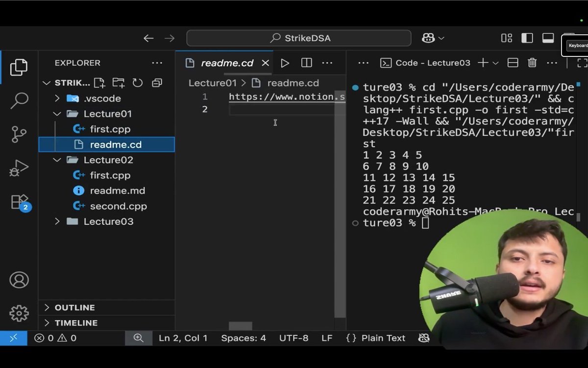This screenshot has width=588, height=368.
Task: Open the Search view in activity bar
Action: pos(19,101)
